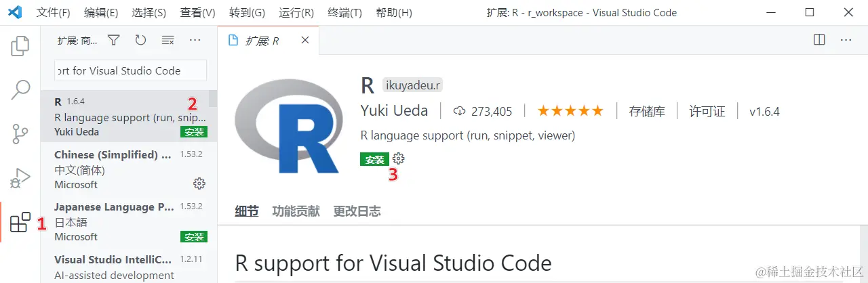Click the green 安装 button on details page
The image size is (868, 283).
point(374,159)
